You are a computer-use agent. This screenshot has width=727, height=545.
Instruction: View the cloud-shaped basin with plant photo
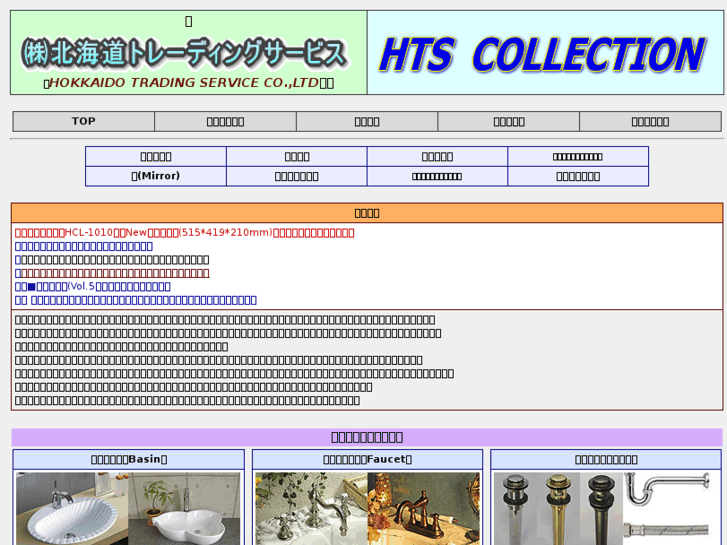click(185, 509)
